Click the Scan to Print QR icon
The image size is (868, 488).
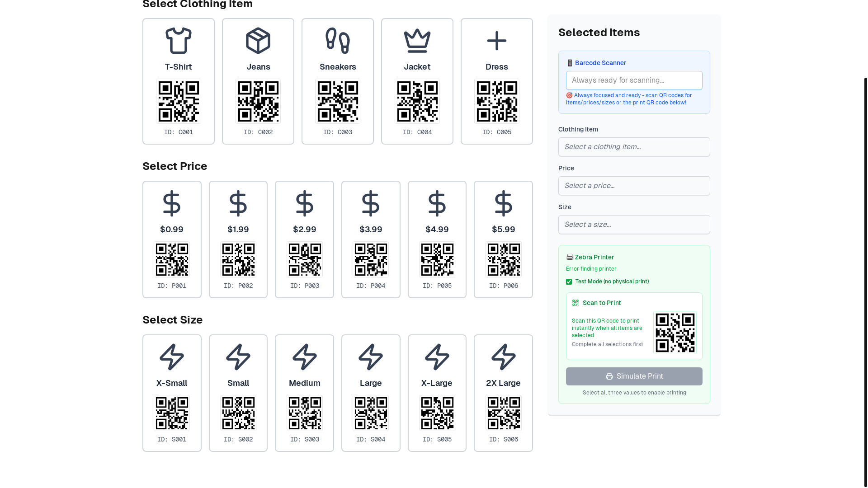tap(576, 303)
